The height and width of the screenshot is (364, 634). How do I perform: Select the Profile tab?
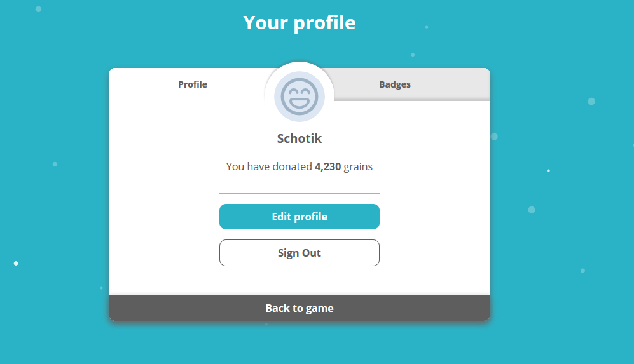point(192,84)
